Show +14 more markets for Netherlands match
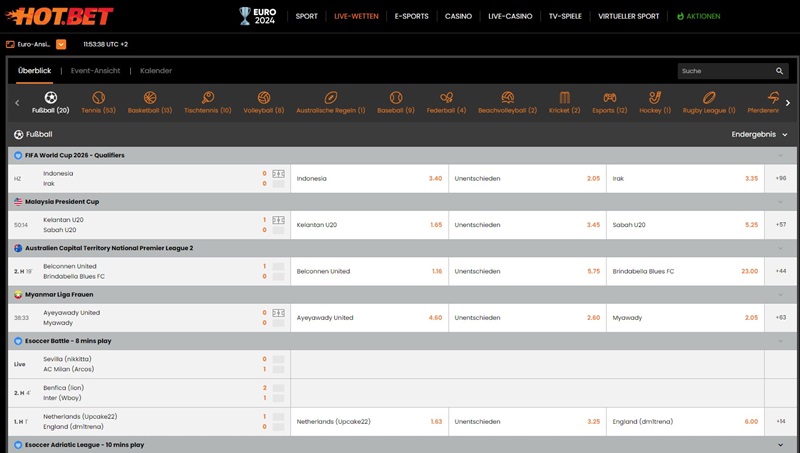 [x=781, y=422]
